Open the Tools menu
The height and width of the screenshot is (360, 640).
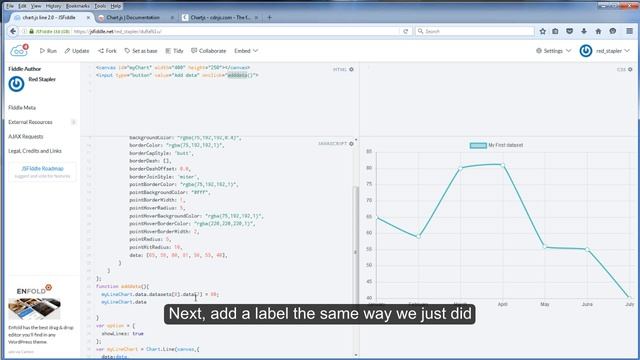coord(100,6)
